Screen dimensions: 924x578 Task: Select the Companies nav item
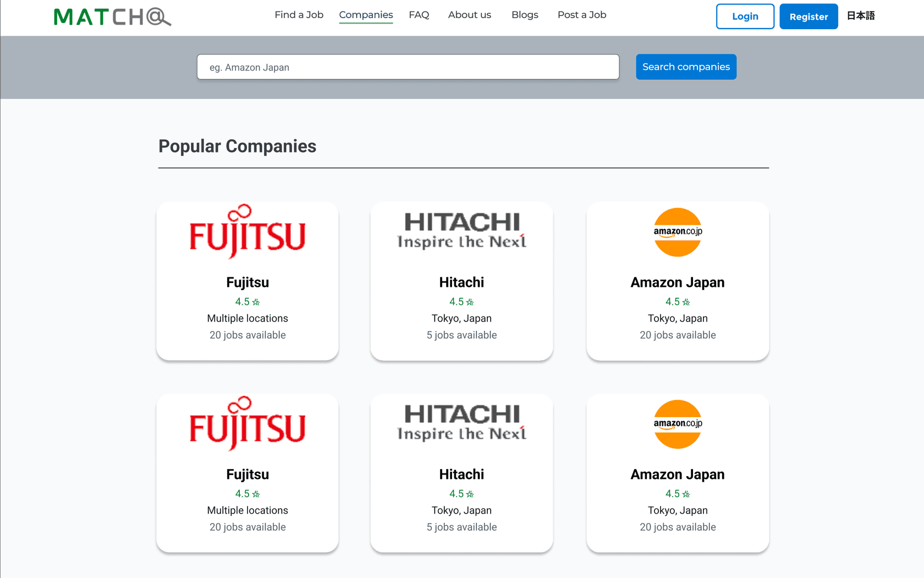366,15
